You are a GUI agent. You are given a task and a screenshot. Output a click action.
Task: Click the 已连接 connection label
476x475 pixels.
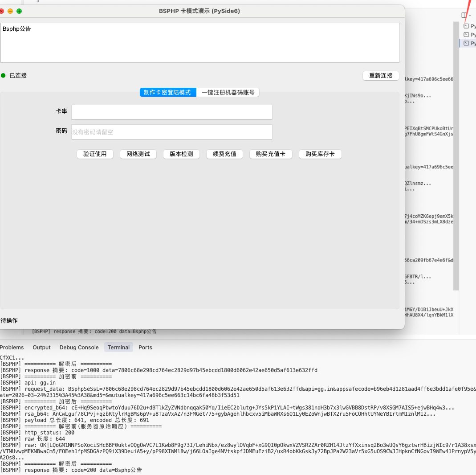coord(18,76)
